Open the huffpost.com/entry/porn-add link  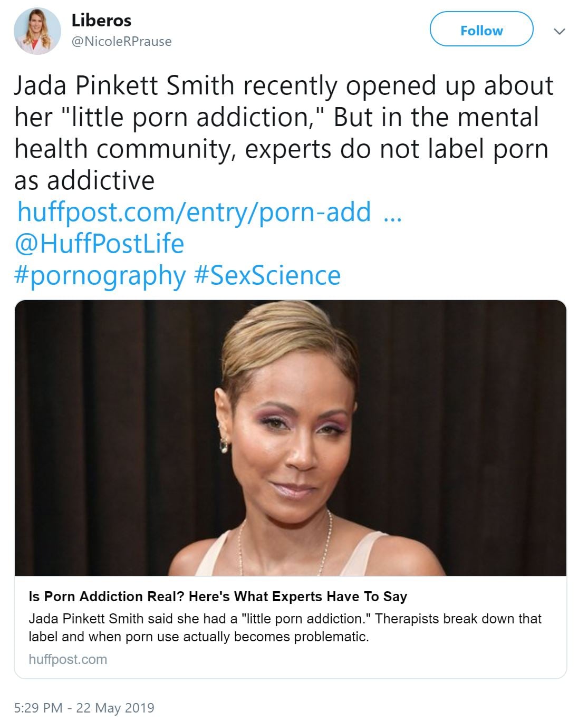pyautogui.click(x=194, y=212)
